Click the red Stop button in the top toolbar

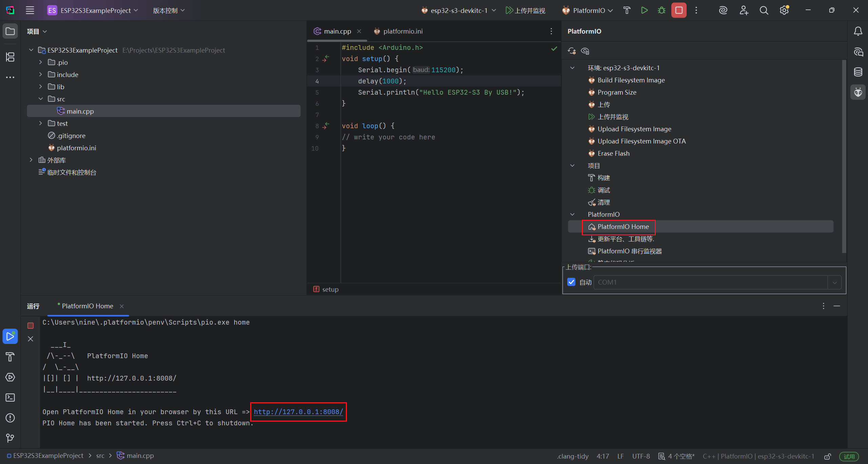[x=679, y=11]
